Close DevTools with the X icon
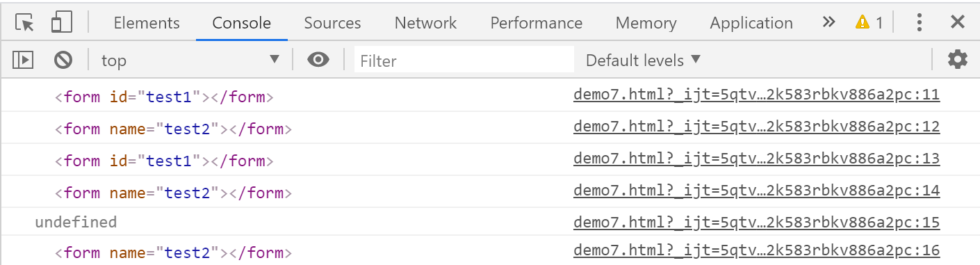The height and width of the screenshot is (265, 980). pyautogui.click(x=958, y=22)
